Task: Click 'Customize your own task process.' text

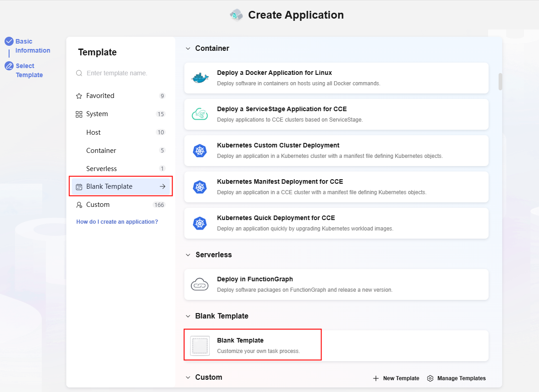Action: click(258, 351)
